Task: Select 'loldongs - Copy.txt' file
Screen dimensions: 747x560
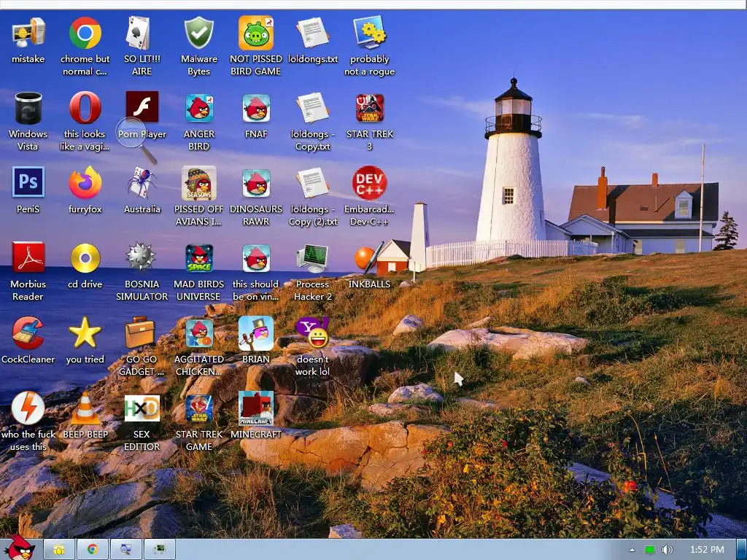Action: [312, 108]
